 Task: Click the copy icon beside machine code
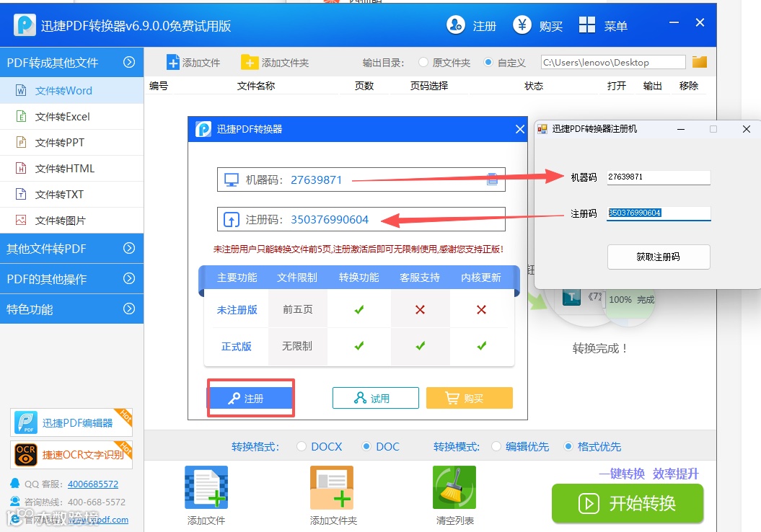point(492,179)
